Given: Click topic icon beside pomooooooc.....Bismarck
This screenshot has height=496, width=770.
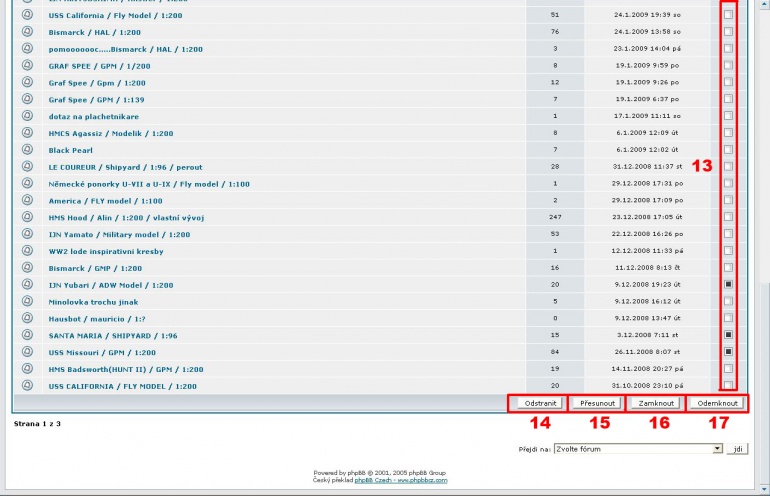Looking at the screenshot, I should [28, 48].
